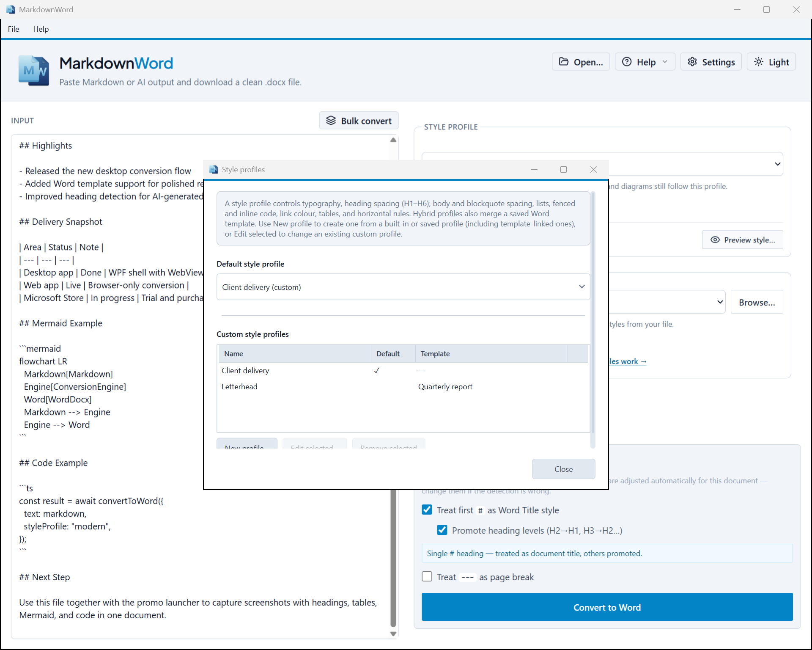Click the New profile button
812x650 pixels.
coord(247,444)
